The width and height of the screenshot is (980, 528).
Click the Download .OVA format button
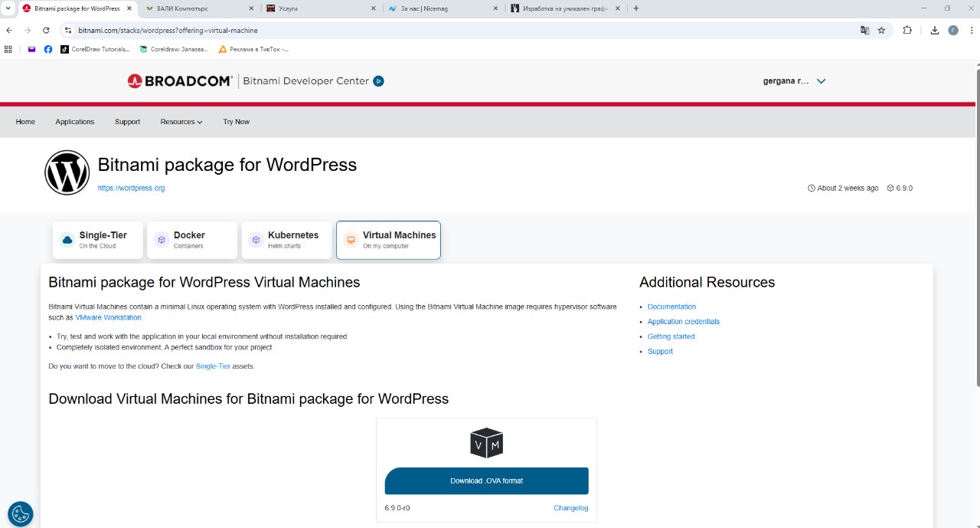tap(486, 480)
